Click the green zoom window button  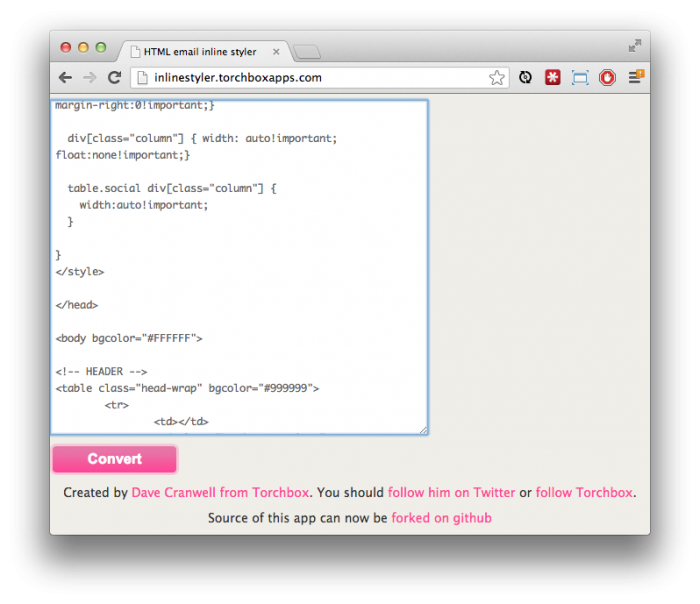(101, 47)
